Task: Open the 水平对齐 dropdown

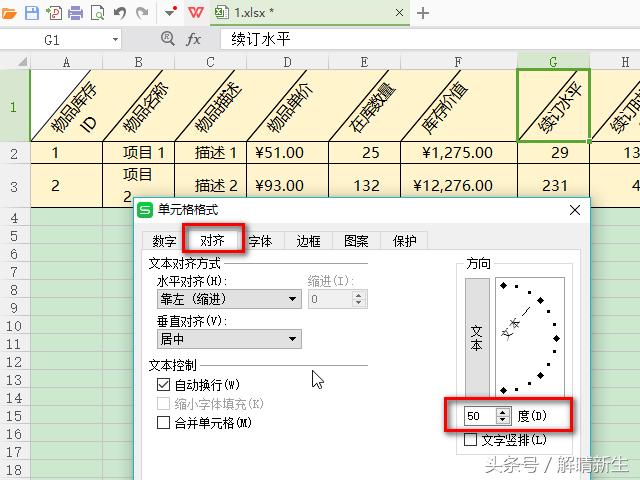Action: click(x=229, y=299)
